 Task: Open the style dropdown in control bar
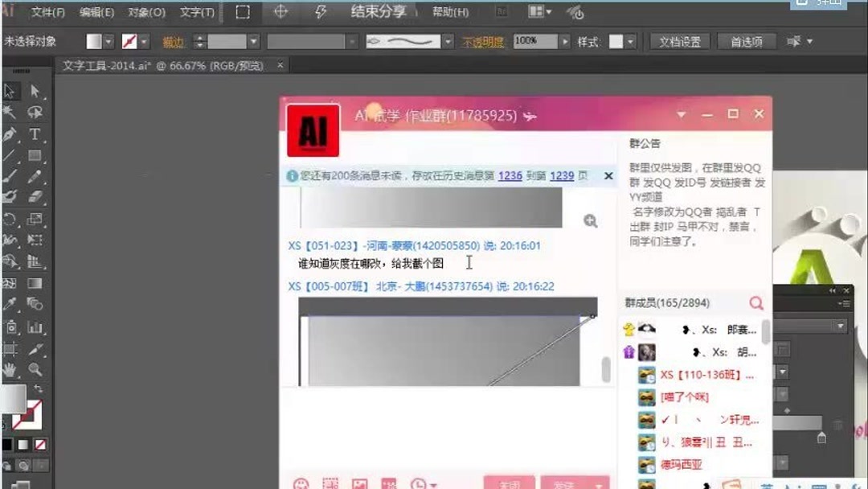point(628,41)
